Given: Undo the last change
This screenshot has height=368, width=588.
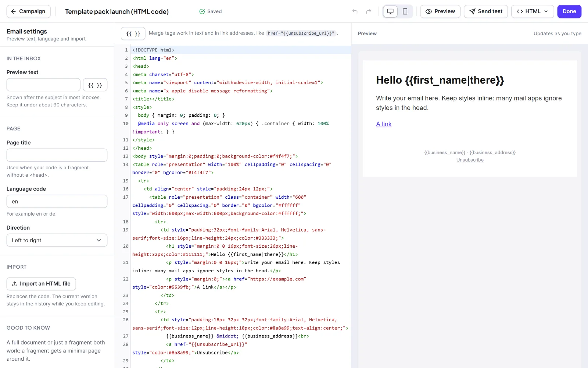Looking at the screenshot, I should click(355, 11).
